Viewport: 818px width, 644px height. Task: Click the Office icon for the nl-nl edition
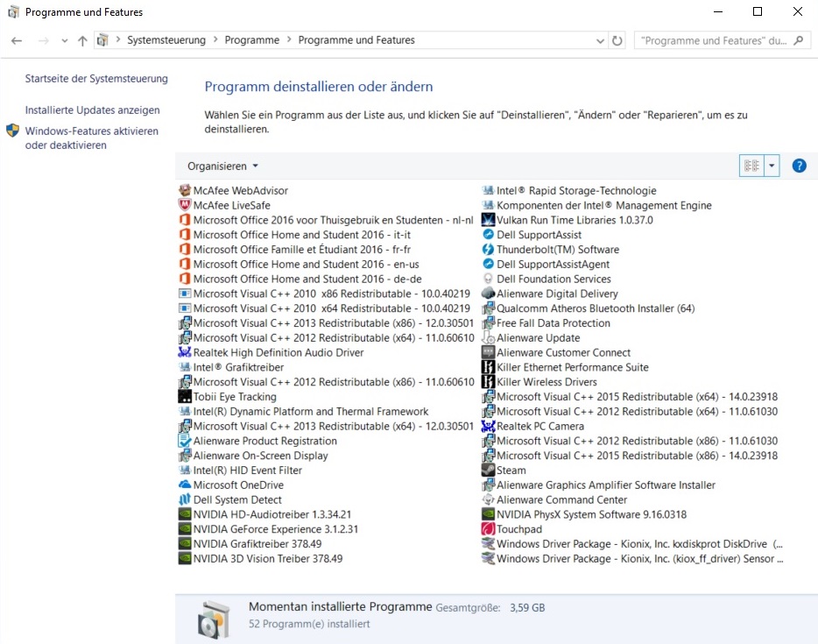click(x=185, y=220)
